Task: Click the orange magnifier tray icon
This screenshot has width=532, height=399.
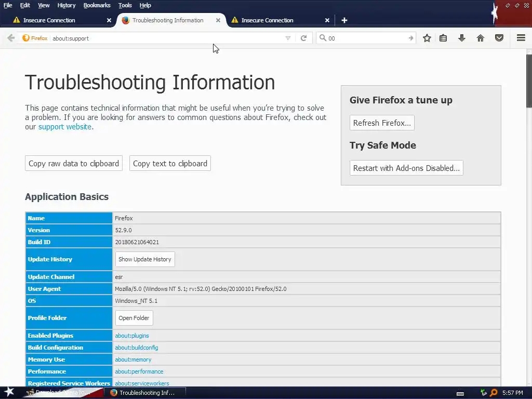Action: [494, 393]
